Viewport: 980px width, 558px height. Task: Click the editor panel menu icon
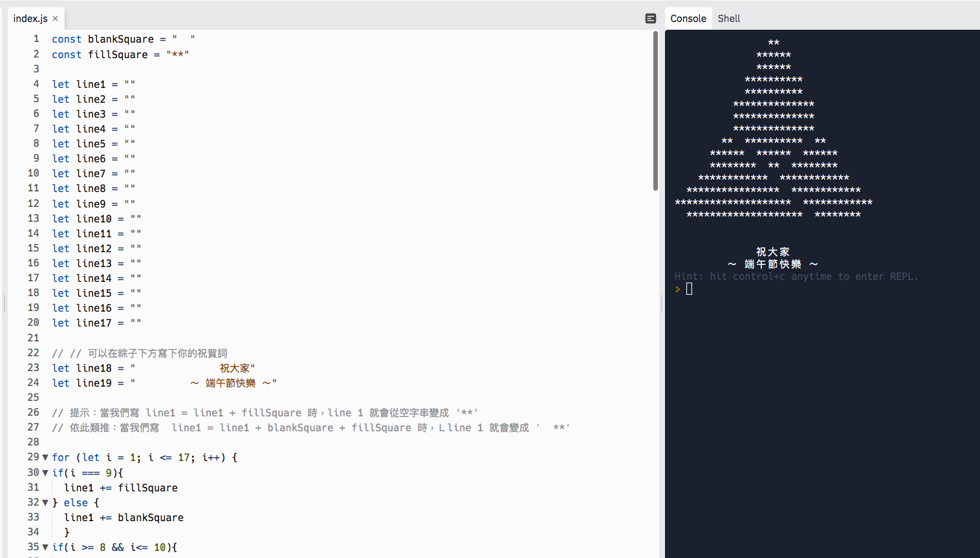coord(651,19)
